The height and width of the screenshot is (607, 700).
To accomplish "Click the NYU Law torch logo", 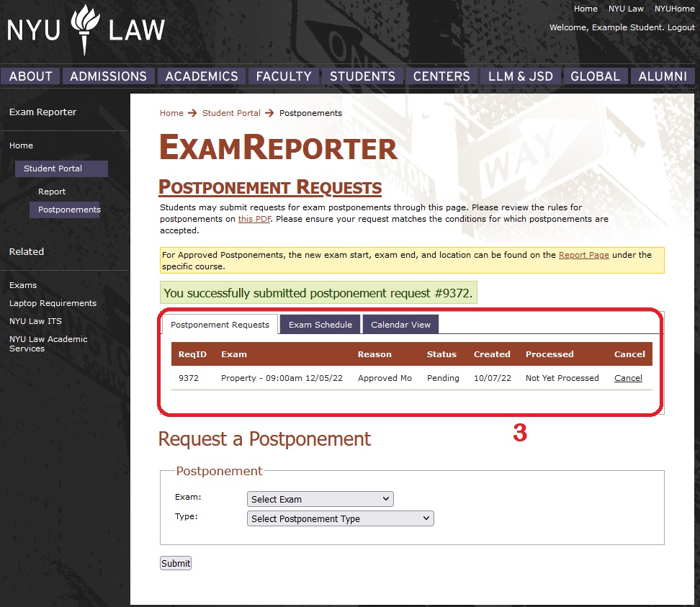I will [x=86, y=30].
